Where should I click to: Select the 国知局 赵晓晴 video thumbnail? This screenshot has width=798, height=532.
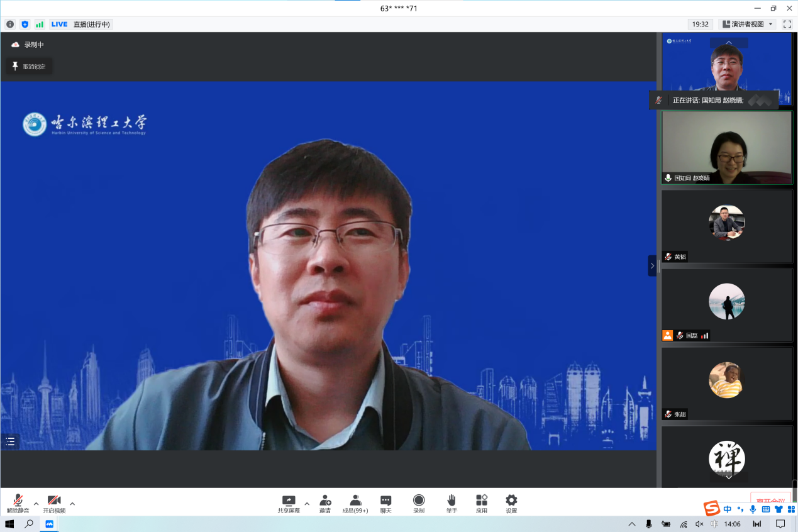[x=726, y=148]
